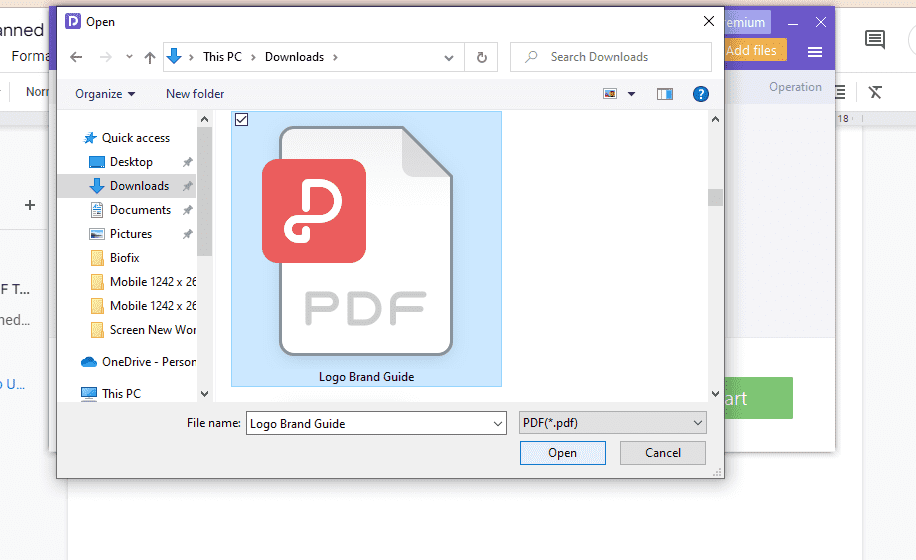
Task: Click the file list scrollbar thumb
Action: [x=715, y=197]
